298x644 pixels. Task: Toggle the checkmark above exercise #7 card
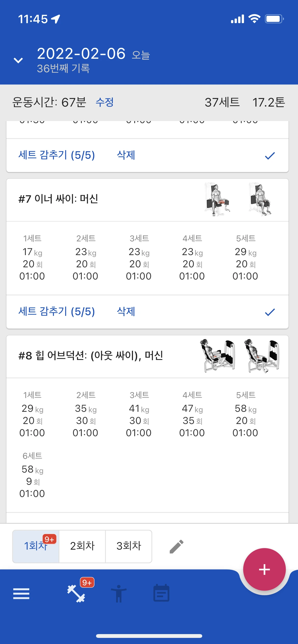coord(270,155)
